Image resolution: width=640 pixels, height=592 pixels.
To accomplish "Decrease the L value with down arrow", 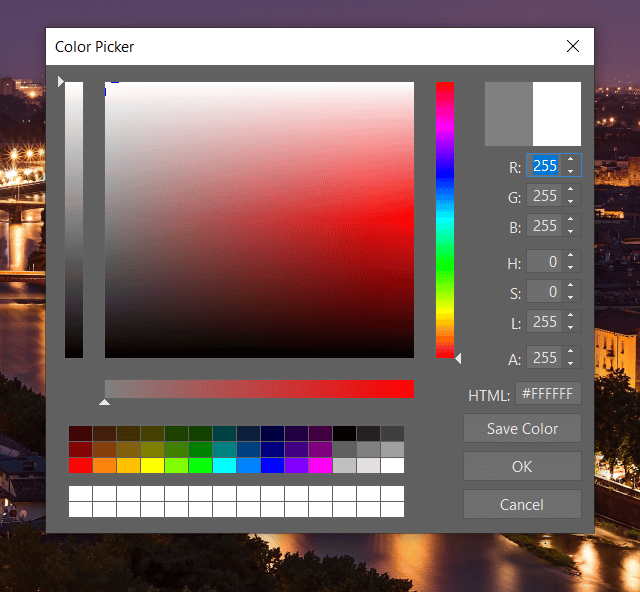I will click(x=571, y=327).
